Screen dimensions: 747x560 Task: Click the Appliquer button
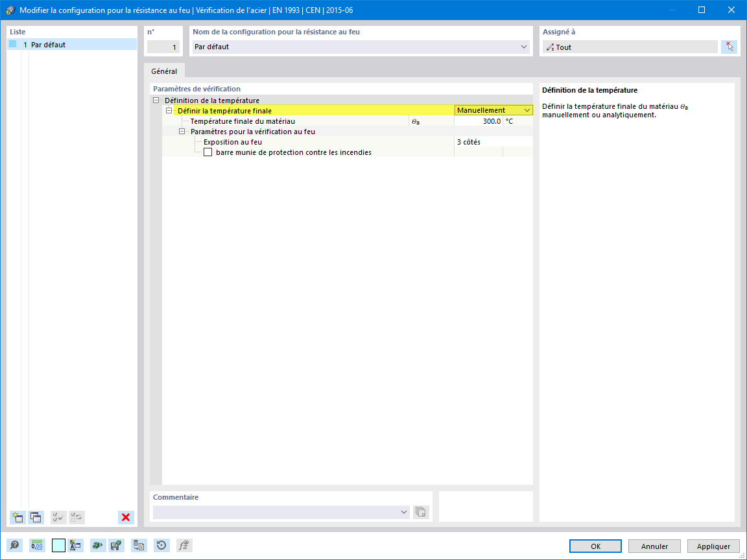coord(713,546)
